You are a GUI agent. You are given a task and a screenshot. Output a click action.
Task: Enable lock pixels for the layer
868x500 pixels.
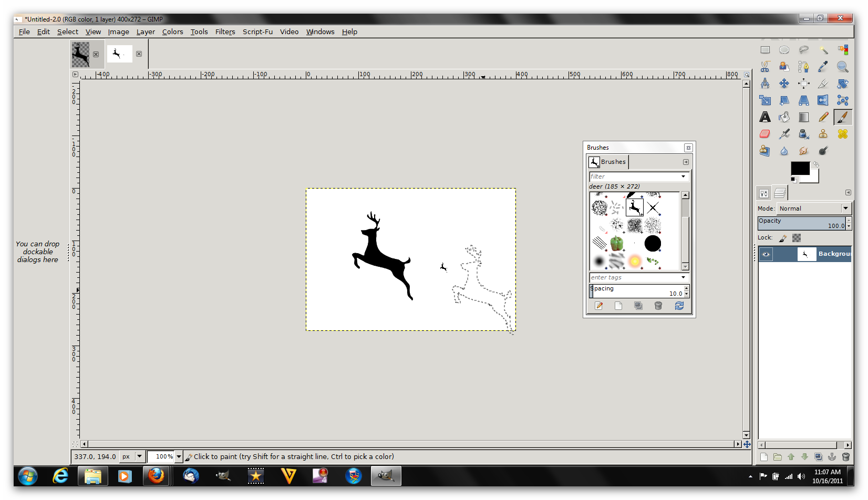click(x=783, y=238)
